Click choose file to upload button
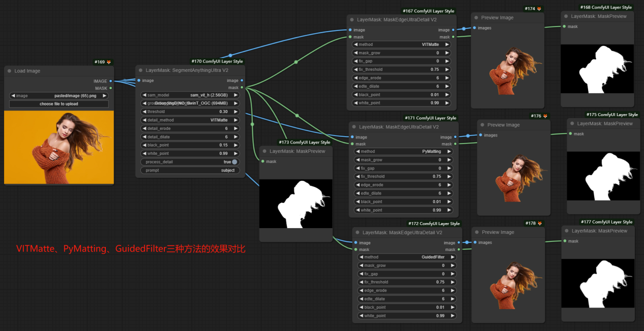This screenshot has height=331, width=644. 59,104
